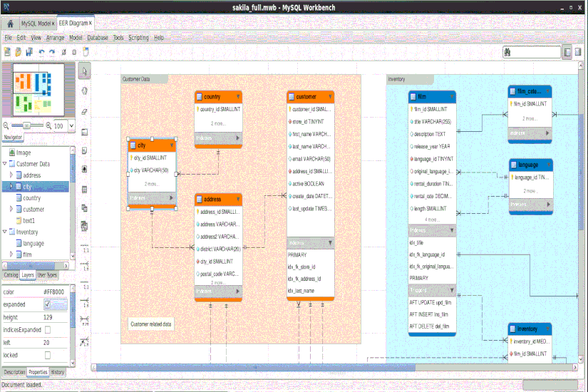Click the navigator diagram thumbnail
The width and height of the screenshot is (588, 392).
tap(38, 90)
